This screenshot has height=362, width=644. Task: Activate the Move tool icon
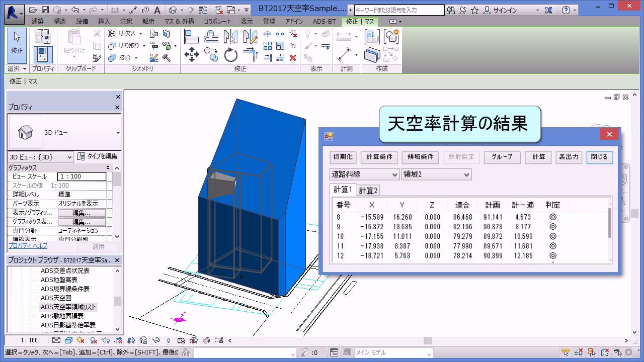click(192, 55)
